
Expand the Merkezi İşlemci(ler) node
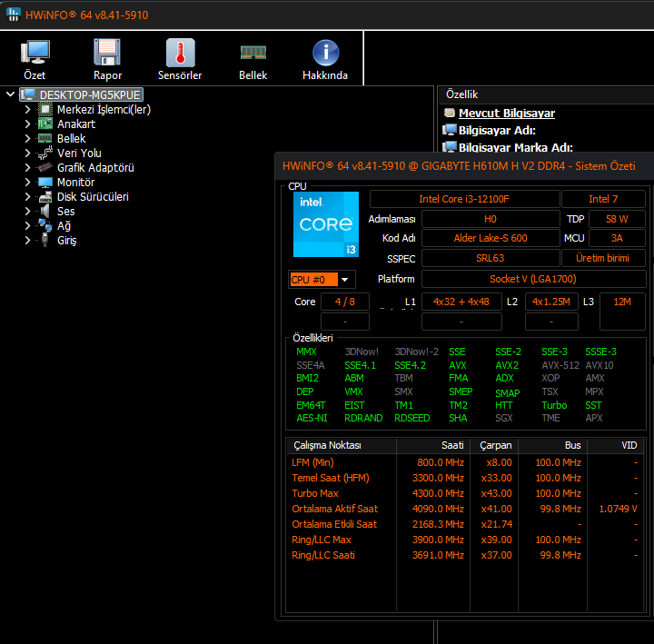27,110
